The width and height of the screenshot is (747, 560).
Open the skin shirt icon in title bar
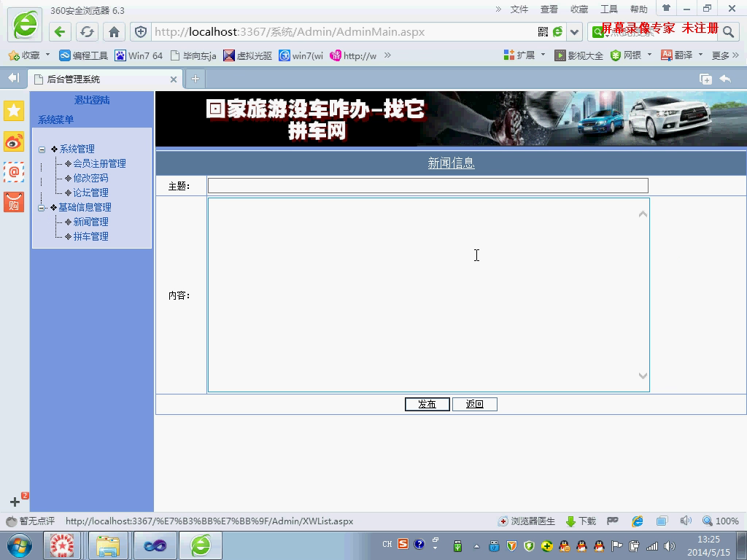point(667,8)
